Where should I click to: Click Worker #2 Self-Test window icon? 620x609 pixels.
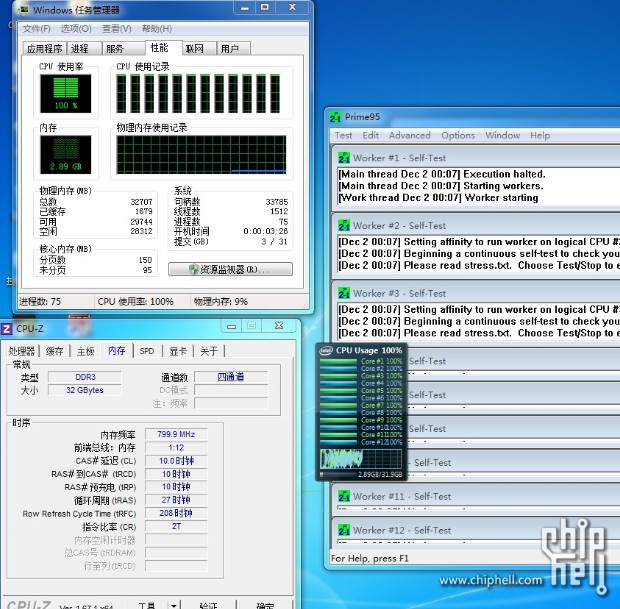[x=344, y=225]
